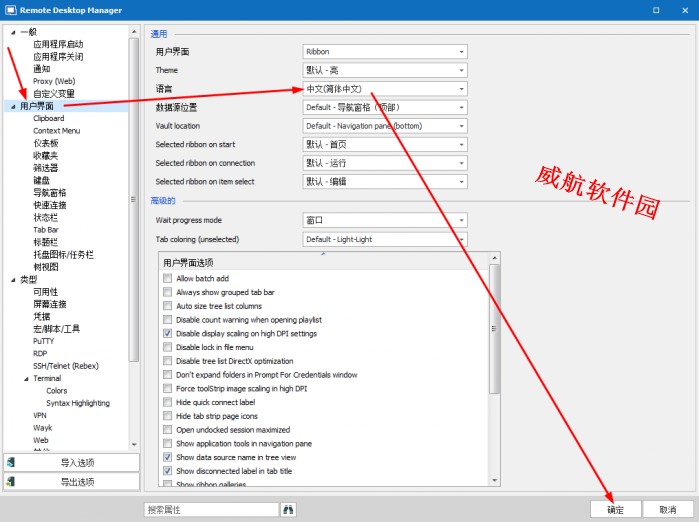Screen dimensions: 699x522
Task: Toggle Show application tools in navigation pane
Action: [x=168, y=443]
